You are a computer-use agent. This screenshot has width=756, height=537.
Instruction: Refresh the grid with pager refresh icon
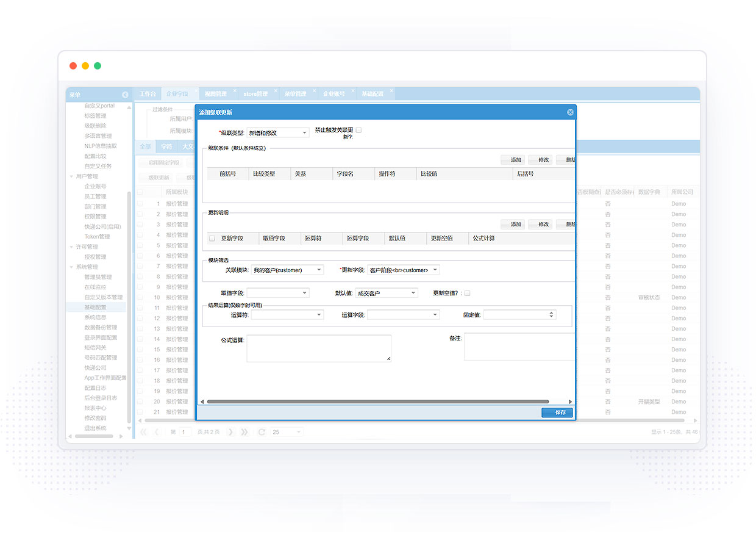click(262, 431)
